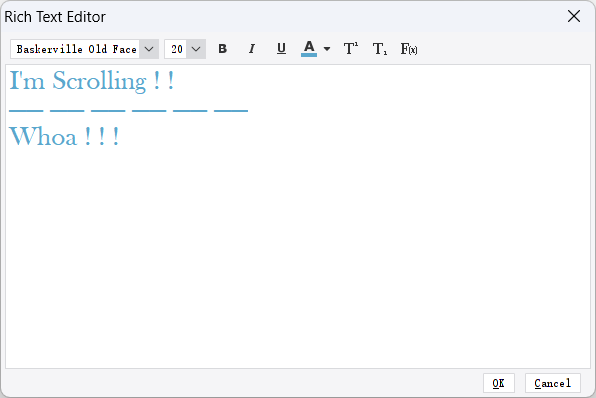
Task: Apply subscript formatting
Action: pos(380,49)
